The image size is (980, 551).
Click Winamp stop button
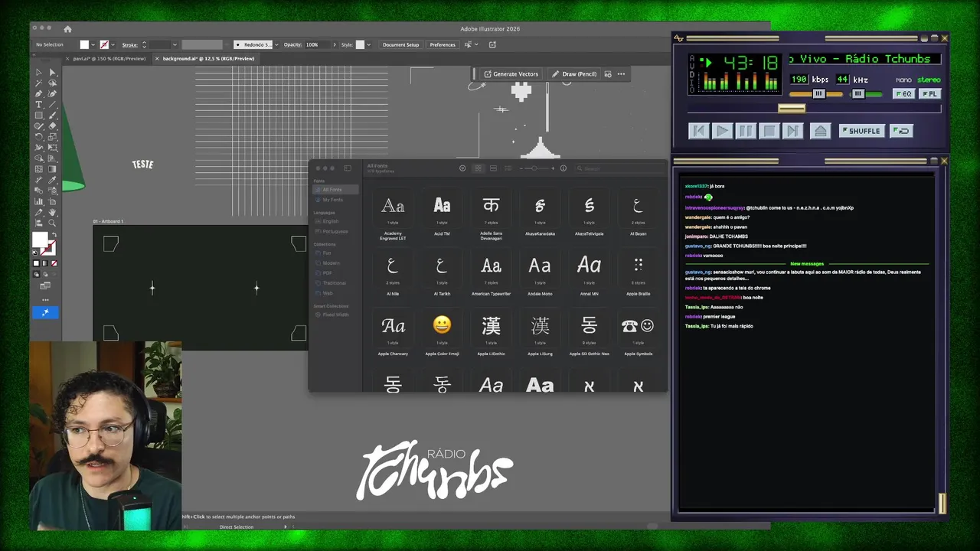769,131
